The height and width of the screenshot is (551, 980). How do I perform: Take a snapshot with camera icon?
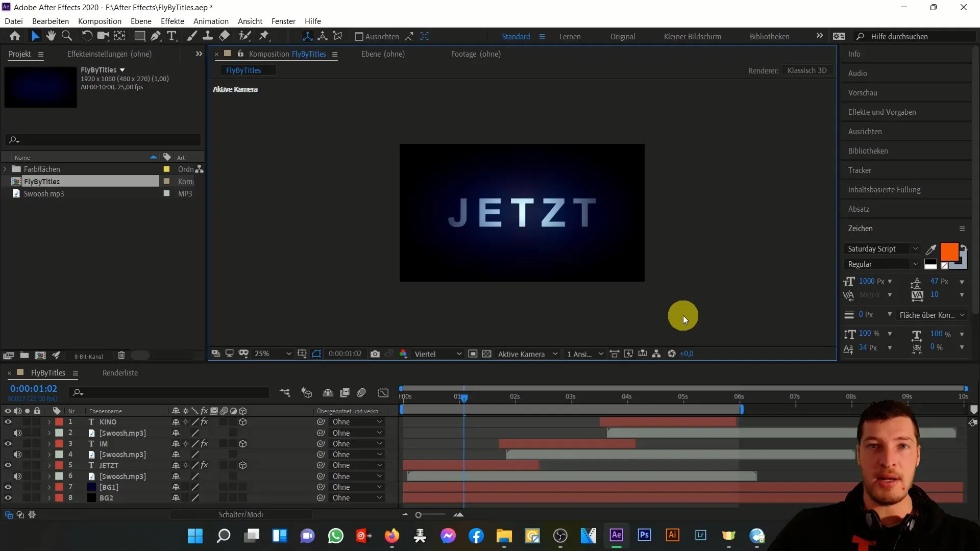pyautogui.click(x=375, y=354)
